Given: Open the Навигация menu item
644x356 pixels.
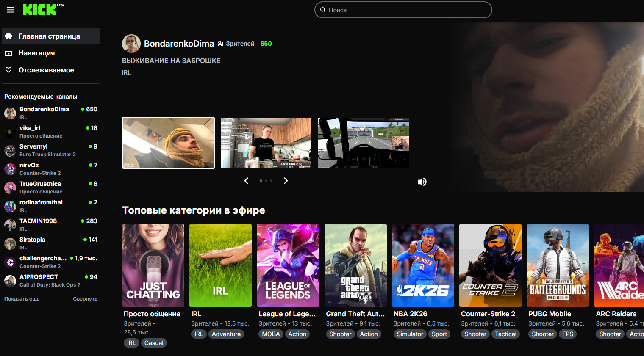Looking at the screenshot, I should click(x=51, y=53).
